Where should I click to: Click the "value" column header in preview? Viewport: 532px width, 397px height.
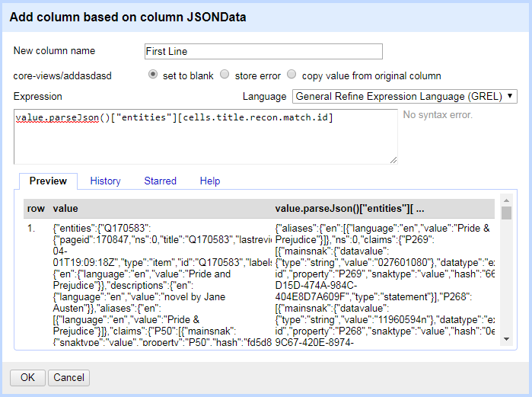coord(65,208)
